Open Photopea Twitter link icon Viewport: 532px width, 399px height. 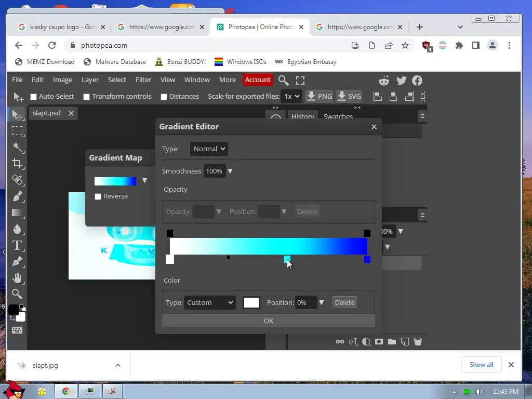tap(401, 81)
